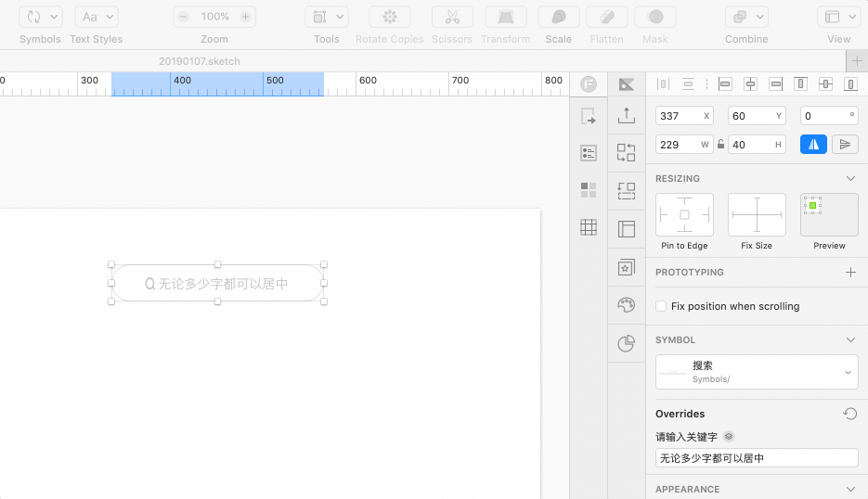
Task: Click the Scale tool in toolbar
Action: 558,17
